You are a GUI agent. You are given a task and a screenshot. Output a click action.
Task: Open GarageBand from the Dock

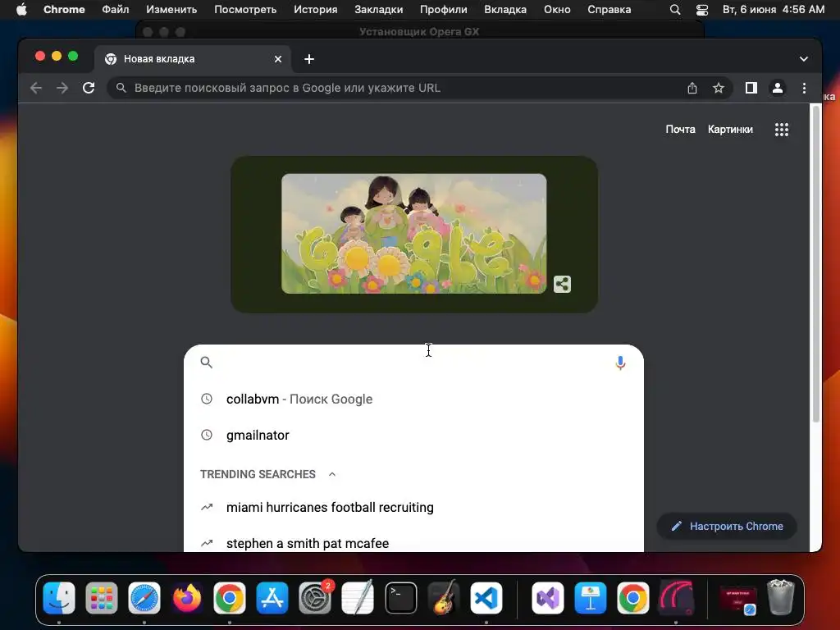pyautogui.click(x=444, y=597)
